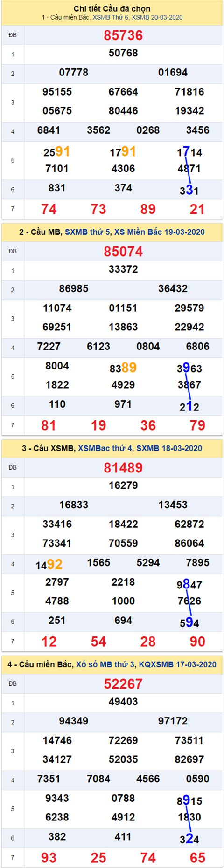Screen dimensions: 224x868
Task: Open the XSMB 20-03-2020 link
Action: pyautogui.click(x=157, y=17)
